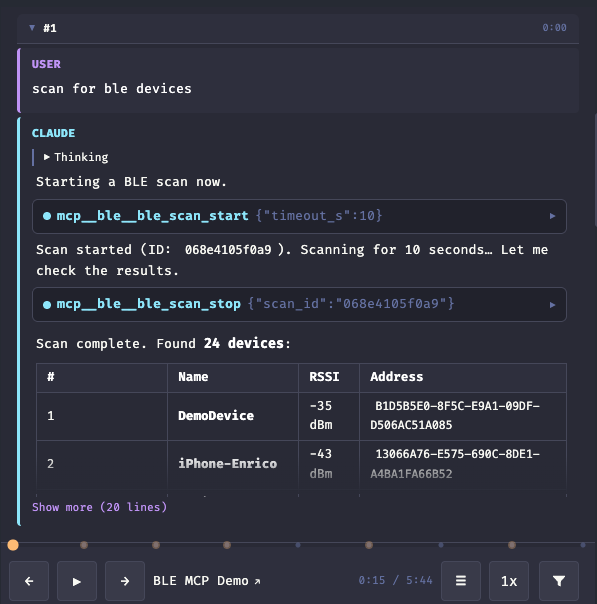597x604 pixels.
Task: Jump to the sixth timeline marker dot
Action: tap(369, 545)
